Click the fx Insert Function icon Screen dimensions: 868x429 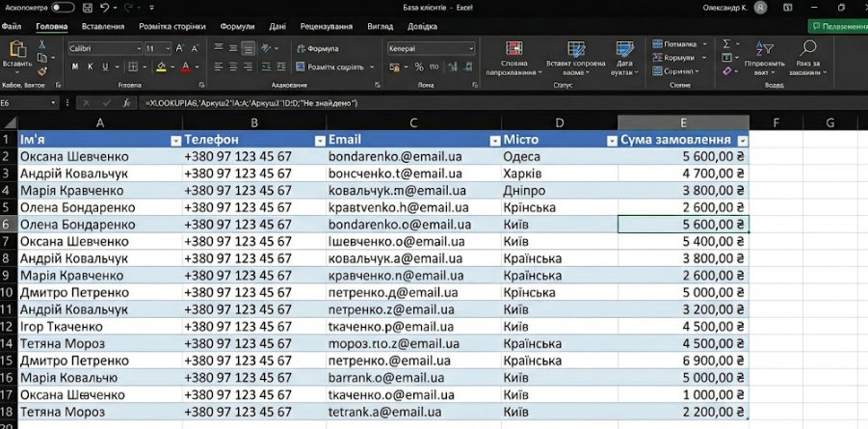click(127, 103)
